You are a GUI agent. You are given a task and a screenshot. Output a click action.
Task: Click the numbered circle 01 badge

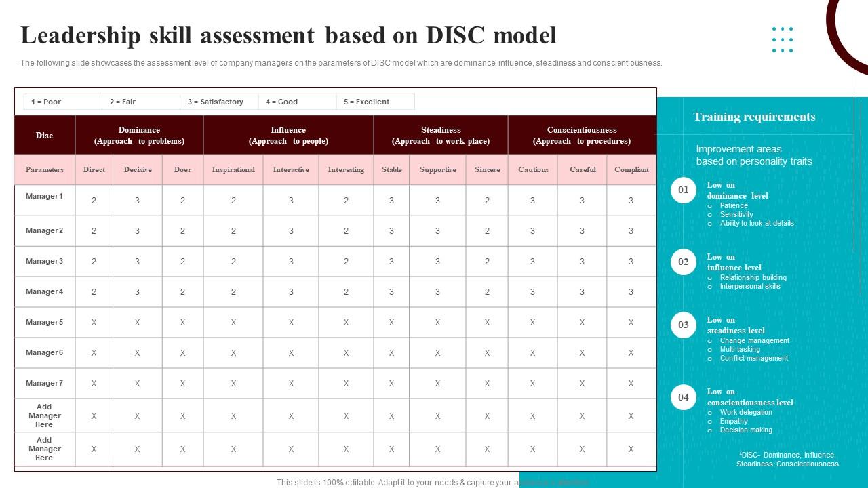coord(683,190)
